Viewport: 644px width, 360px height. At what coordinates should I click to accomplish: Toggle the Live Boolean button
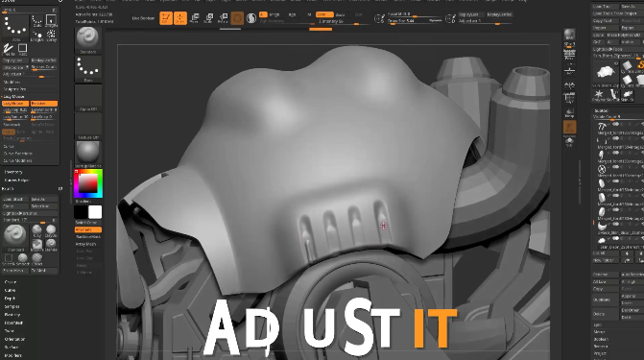(143, 18)
